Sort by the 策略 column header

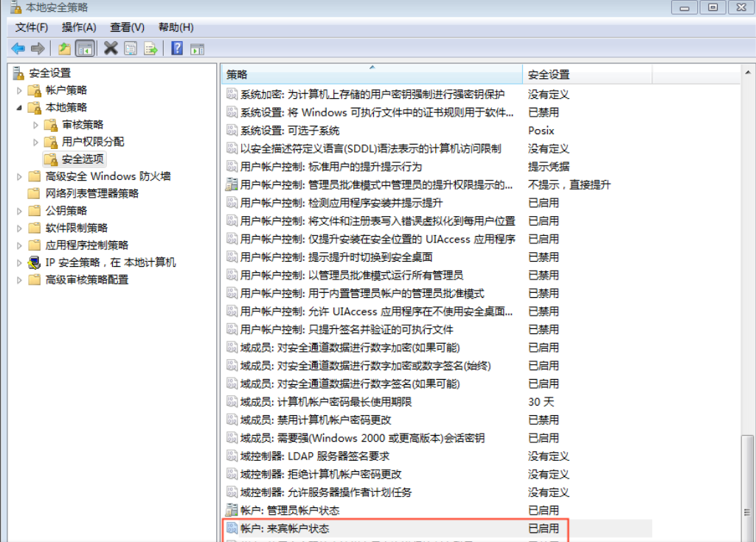pos(372,74)
